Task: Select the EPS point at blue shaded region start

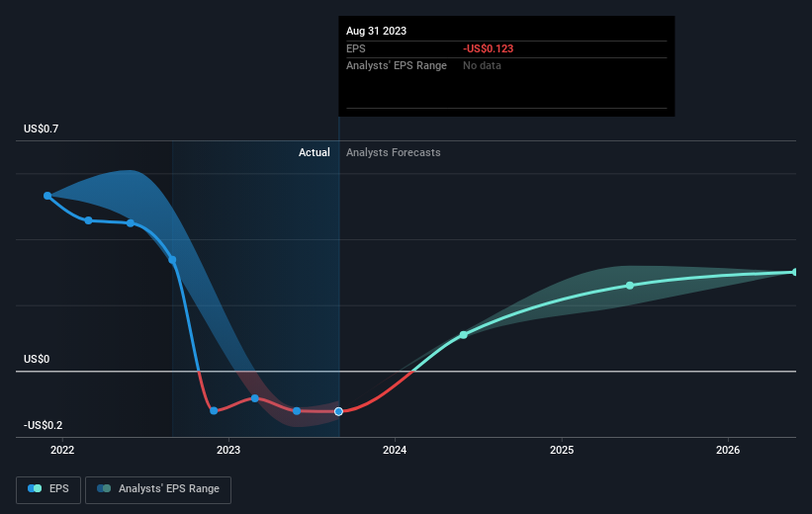Action: pos(172,260)
